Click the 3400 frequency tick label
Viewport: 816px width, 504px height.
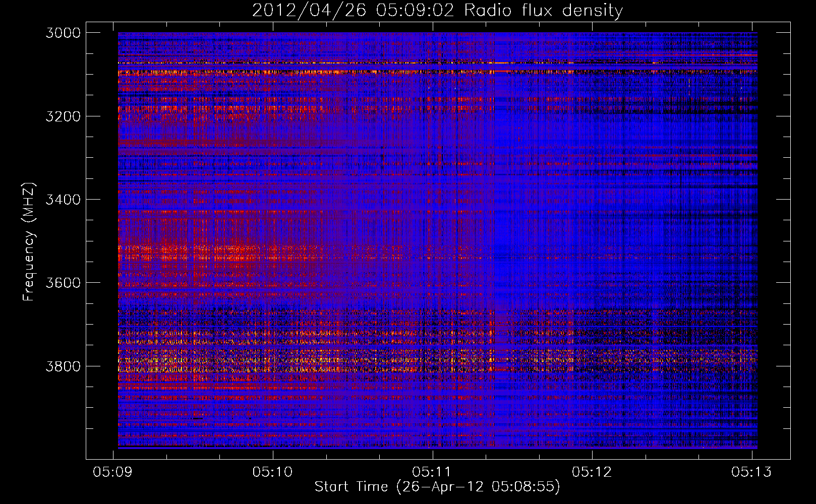[63, 200]
